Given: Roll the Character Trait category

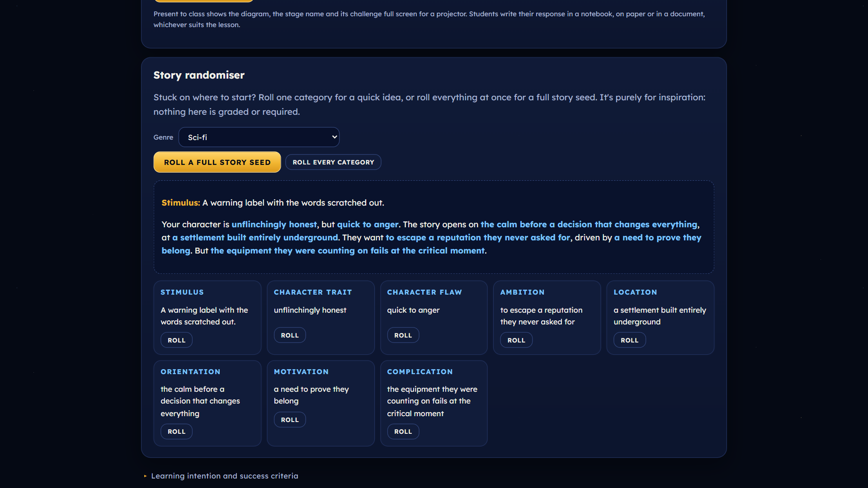Looking at the screenshot, I should 290,335.
